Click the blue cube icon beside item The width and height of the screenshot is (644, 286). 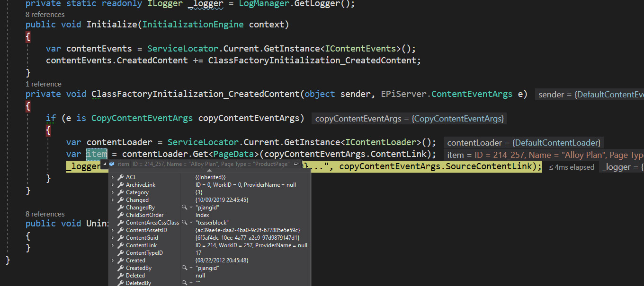(x=112, y=164)
